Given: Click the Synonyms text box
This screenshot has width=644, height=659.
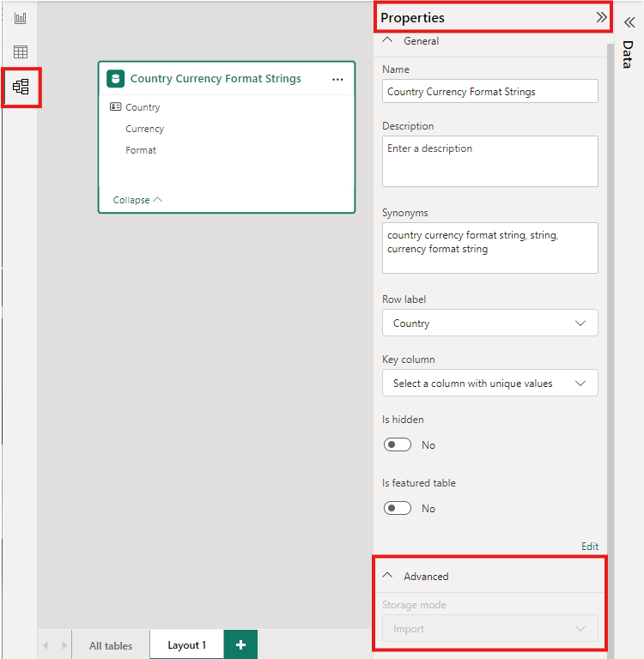Looking at the screenshot, I should pyautogui.click(x=490, y=248).
